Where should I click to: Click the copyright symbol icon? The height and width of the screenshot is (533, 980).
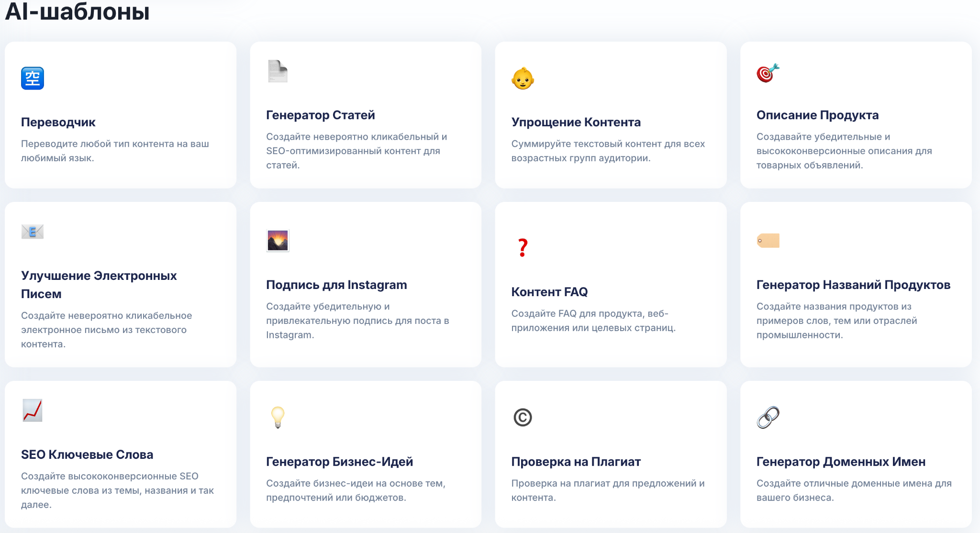(523, 417)
